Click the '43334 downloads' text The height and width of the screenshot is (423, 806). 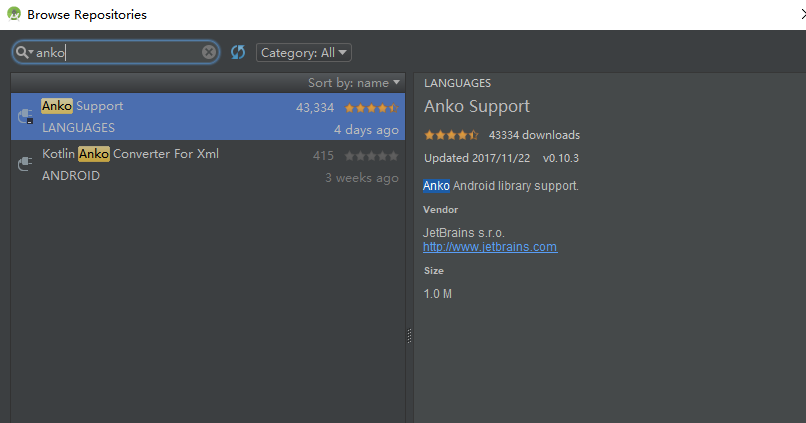(x=534, y=135)
